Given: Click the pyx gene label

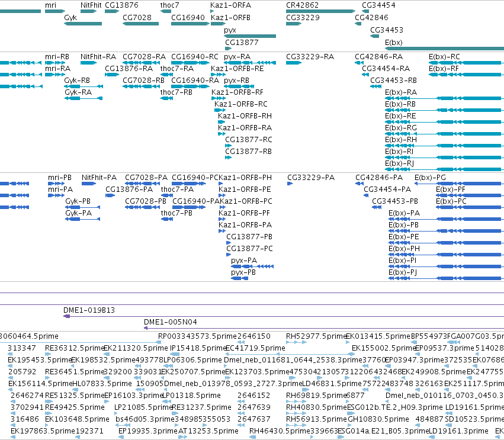Looking at the screenshot, I should 230,30.
